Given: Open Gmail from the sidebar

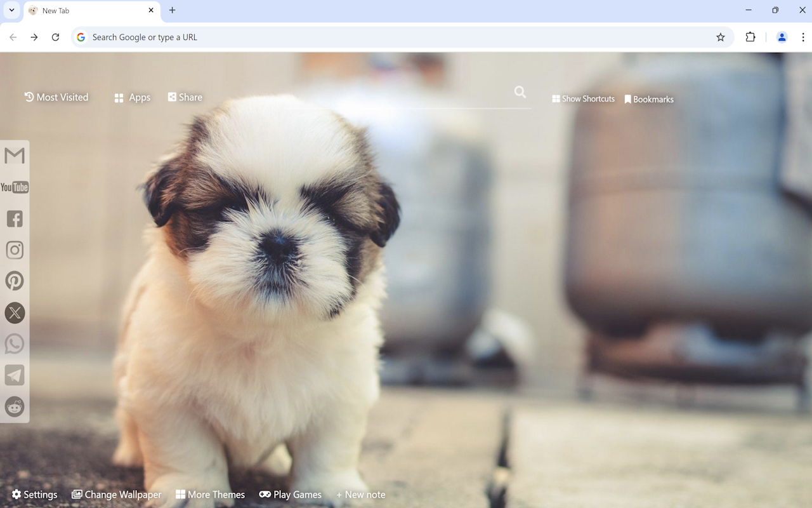Looking at the screenshot, I should (14, 155).
